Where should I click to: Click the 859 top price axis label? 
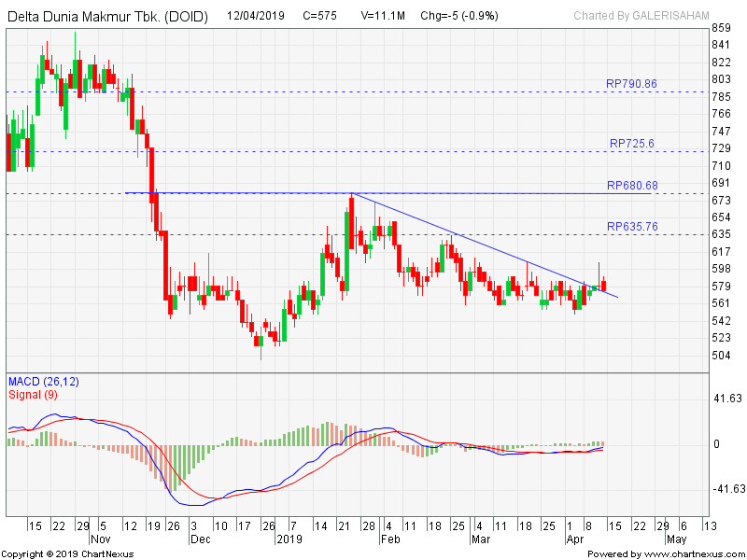tap(720, 28)
